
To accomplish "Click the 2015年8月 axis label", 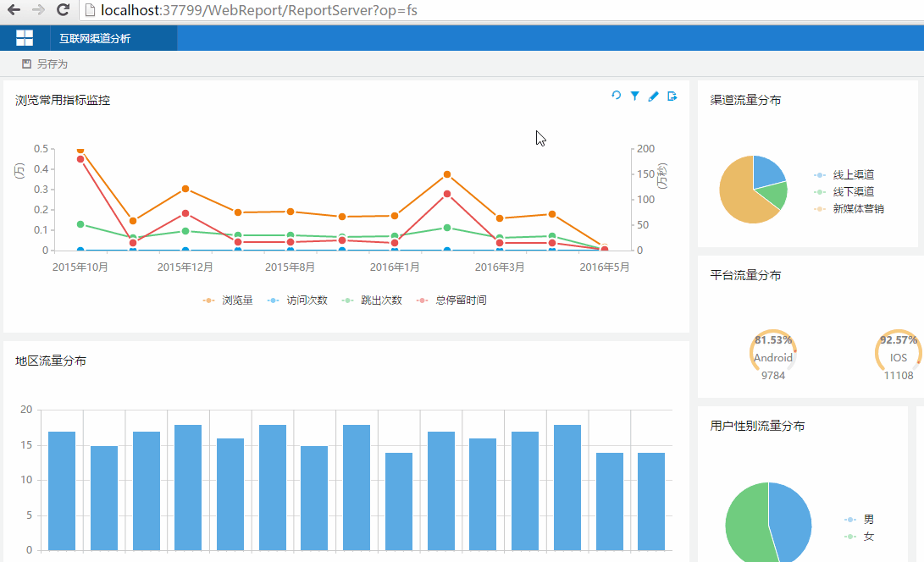I will click(x=290, y=267).
